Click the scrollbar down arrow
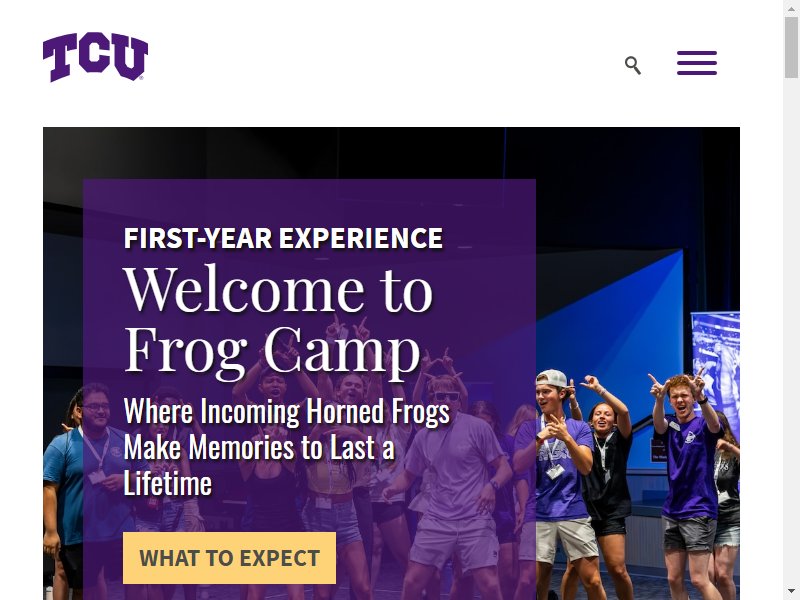 point(791,593)
